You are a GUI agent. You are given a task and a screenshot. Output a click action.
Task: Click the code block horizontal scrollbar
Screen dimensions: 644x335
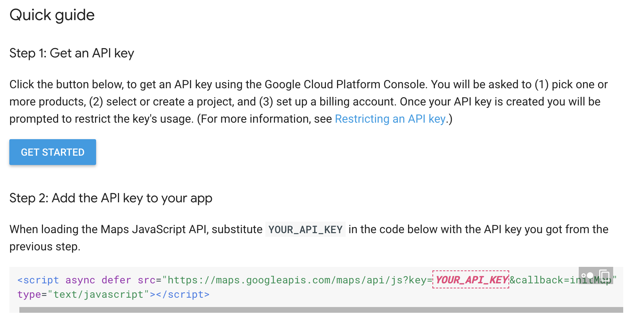[x=321, y=310]
